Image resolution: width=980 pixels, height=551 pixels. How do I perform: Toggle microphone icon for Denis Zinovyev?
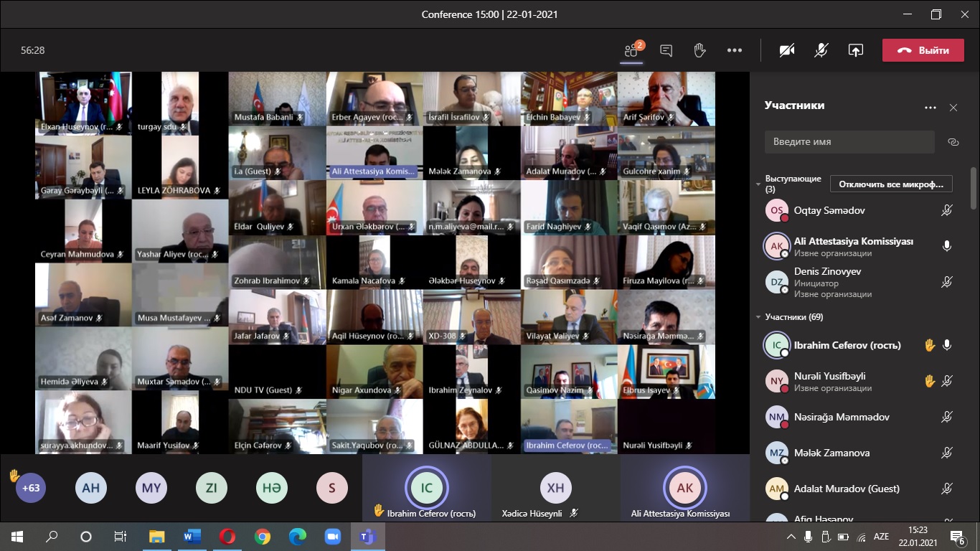point(947,282)
